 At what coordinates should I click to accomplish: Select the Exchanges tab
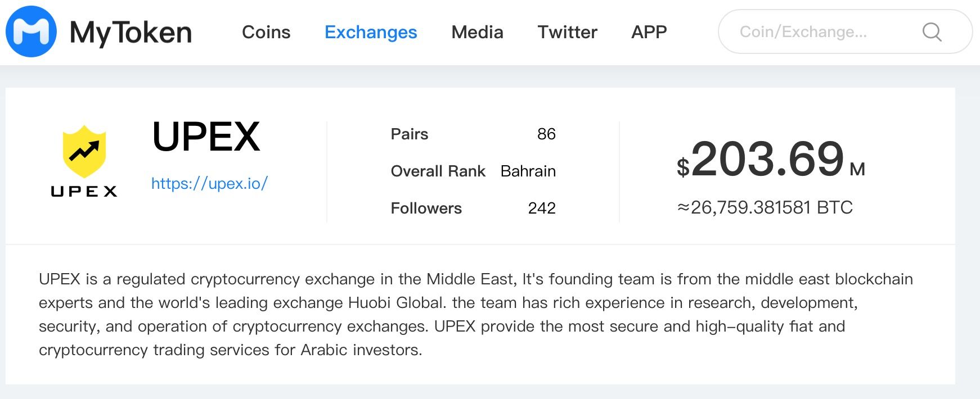click(371, 32)
